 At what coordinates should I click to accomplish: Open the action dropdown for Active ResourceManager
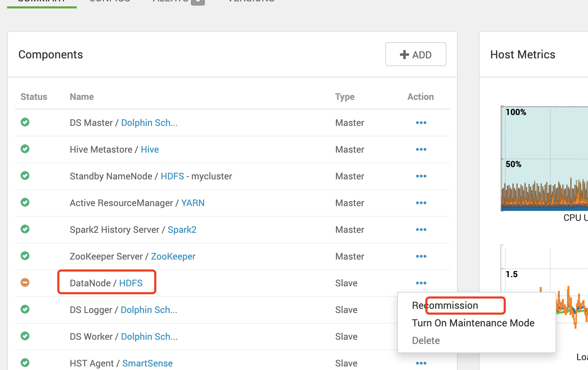pyautogui.click(x=421, y=203)
